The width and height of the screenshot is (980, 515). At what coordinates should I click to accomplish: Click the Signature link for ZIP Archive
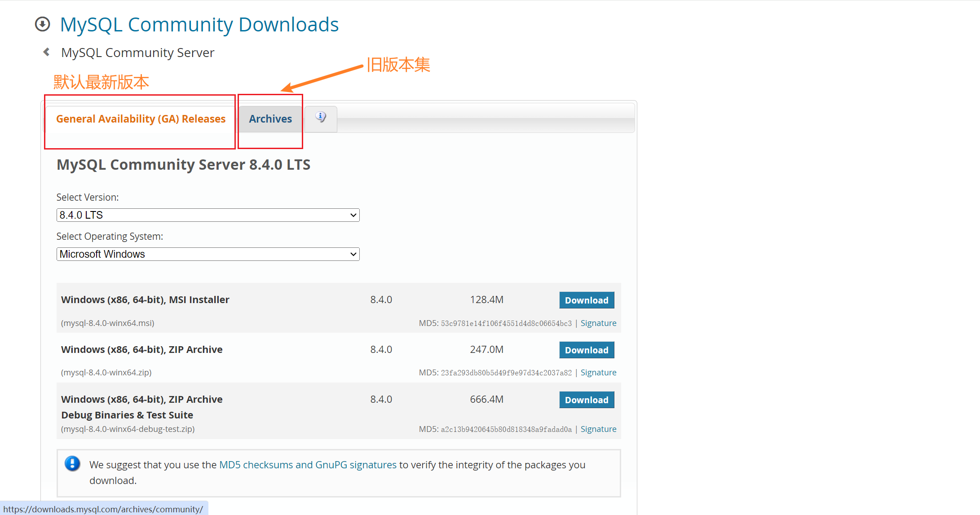598,373
